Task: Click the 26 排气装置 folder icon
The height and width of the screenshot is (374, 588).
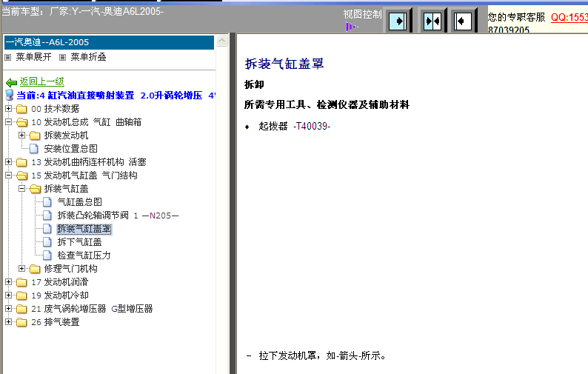Action: click(21, 322)
